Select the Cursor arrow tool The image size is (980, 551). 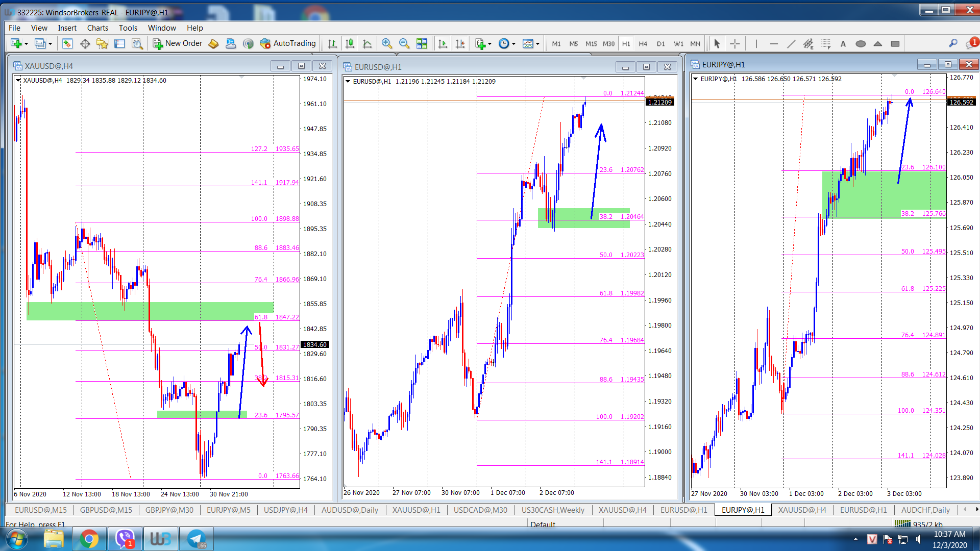pyautogui.click(x=717, y=44)
